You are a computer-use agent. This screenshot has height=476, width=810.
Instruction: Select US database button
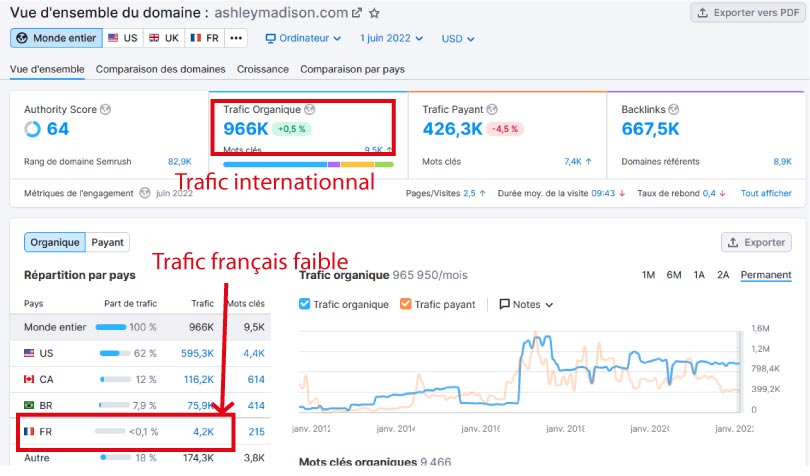click(x=123, y=38)
